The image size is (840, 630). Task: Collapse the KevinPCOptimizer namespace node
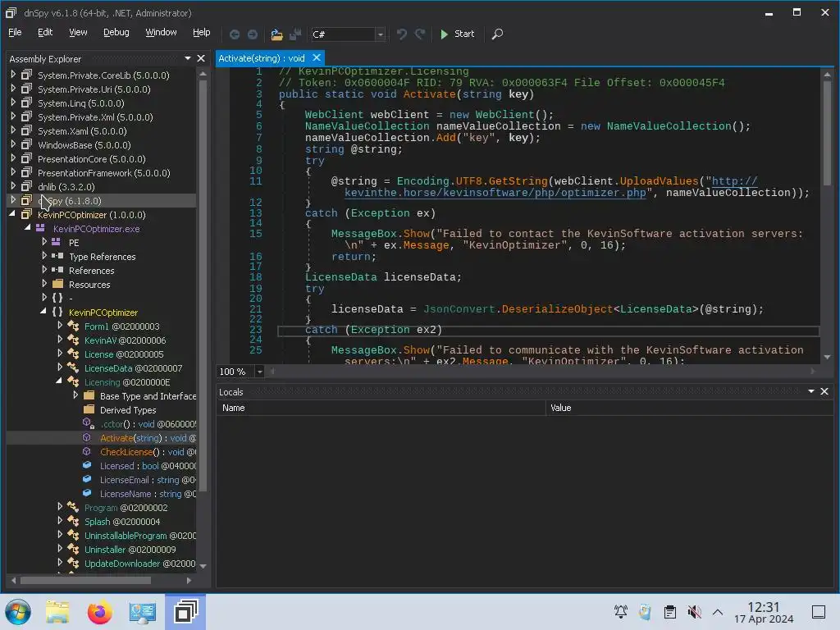click(43, 311)
